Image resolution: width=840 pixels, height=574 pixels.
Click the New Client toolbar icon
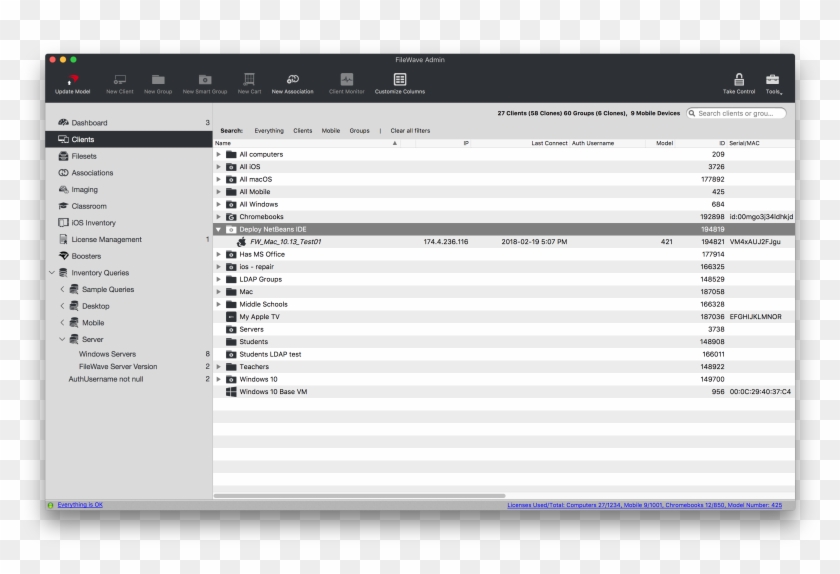119,79
